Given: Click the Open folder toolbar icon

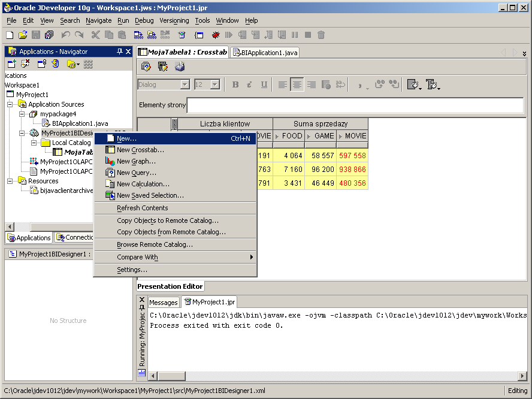Looking at the screenshot, I should click(23, 35).
